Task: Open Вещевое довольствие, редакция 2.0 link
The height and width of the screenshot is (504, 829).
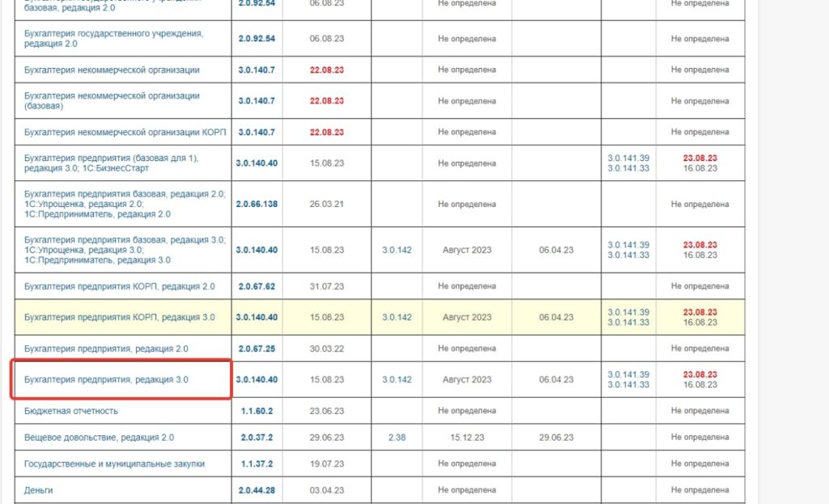Action: click(x=99, y=438)
